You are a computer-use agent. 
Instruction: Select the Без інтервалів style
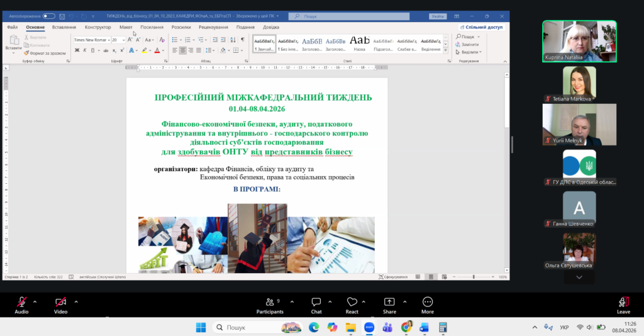(287, 43)
